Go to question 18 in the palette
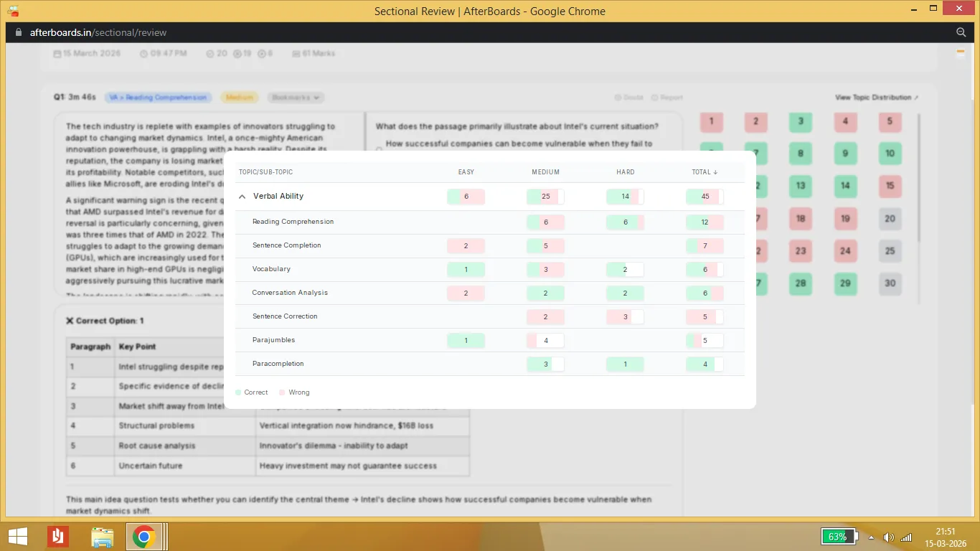The image size is (980, 551). pyautogui.click(x=801, y=219)
